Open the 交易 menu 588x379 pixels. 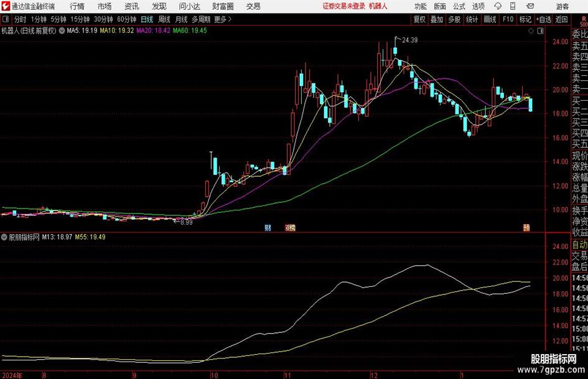coord(253,6)
